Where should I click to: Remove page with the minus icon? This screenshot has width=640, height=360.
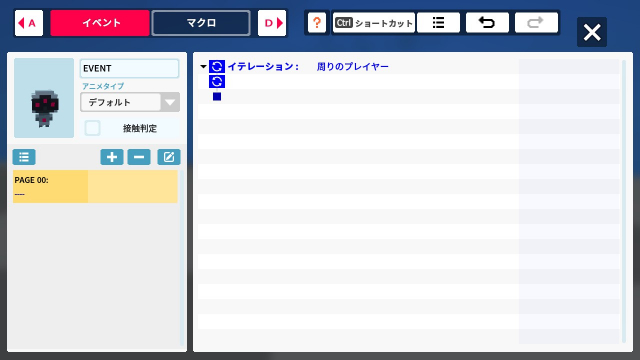pyautogui.click(x=139, y=157)
